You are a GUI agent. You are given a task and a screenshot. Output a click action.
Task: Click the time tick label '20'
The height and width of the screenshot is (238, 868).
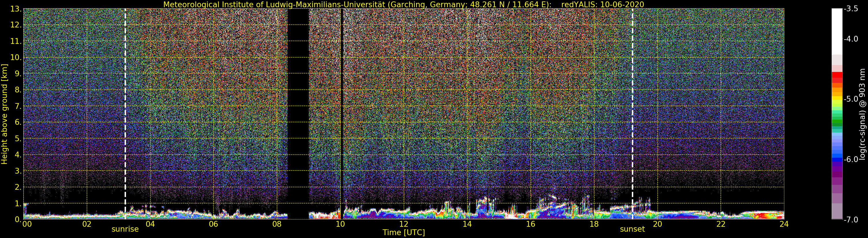(x=657, y=224)
